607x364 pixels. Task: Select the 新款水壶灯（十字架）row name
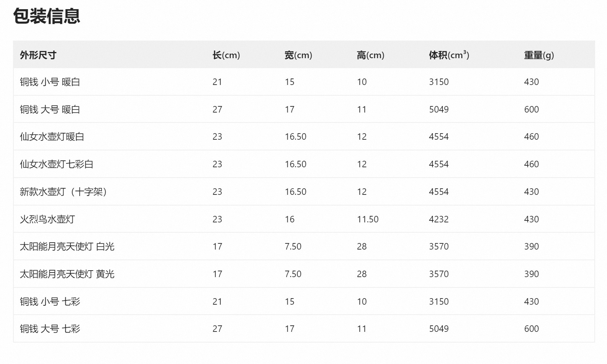click(63, 192)
